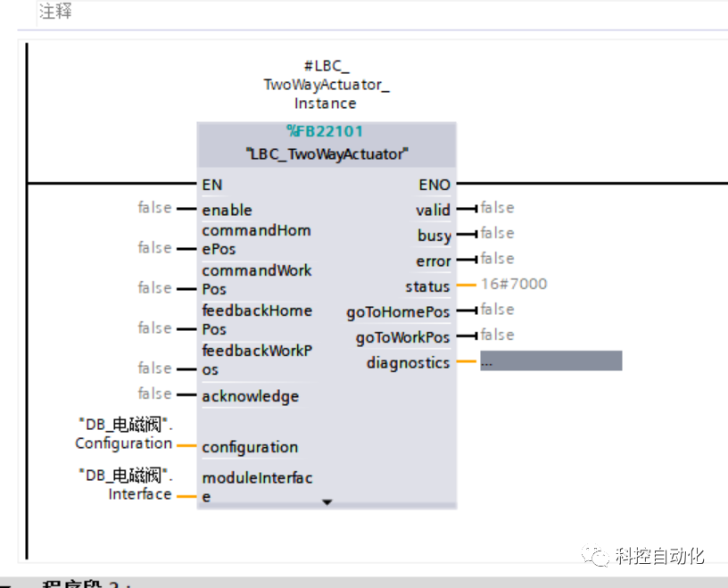Click the commandHomePos parameter name

click(257, 240)
